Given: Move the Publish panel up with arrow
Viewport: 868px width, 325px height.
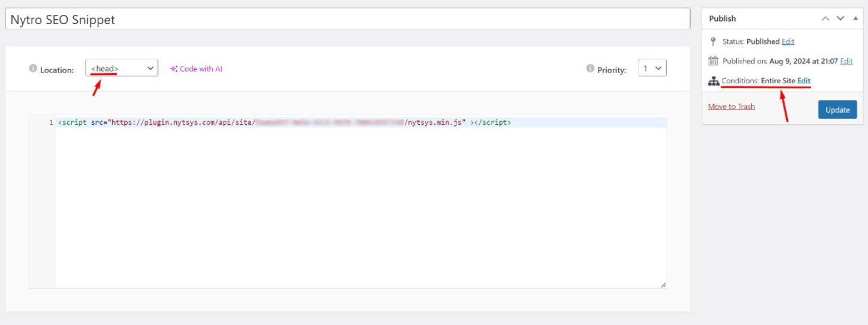Looking at the screenshot, I should coord(825,19).
